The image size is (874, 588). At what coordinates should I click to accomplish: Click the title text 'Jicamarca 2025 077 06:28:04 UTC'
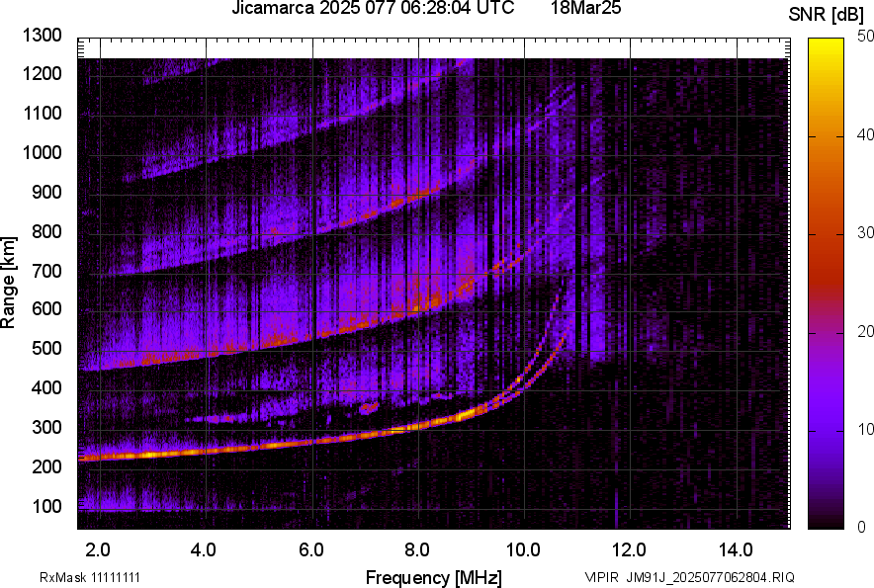(373, 8)
